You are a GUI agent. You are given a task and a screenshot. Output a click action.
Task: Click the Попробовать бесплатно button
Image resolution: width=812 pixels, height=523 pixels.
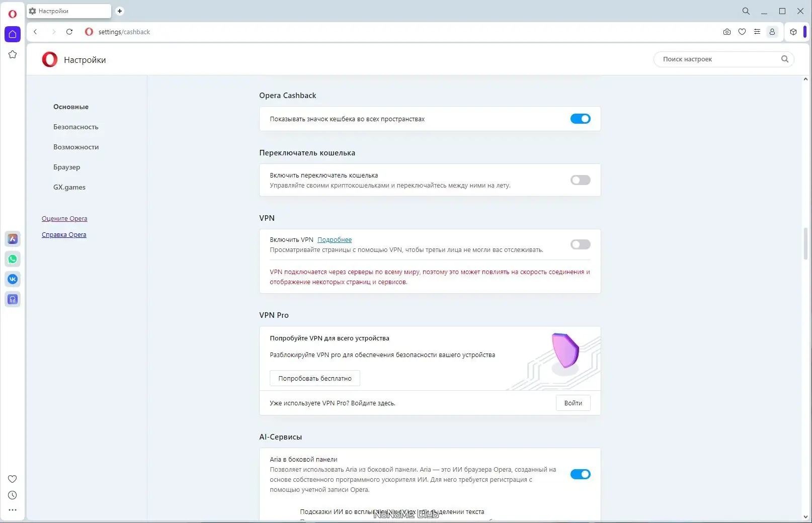[315, 378]
